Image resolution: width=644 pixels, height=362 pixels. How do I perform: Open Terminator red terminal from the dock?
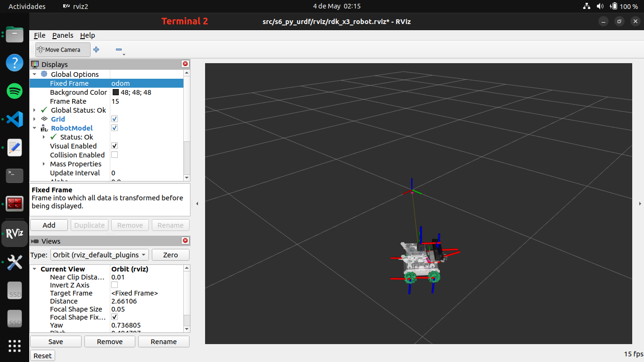coord(15,204)
